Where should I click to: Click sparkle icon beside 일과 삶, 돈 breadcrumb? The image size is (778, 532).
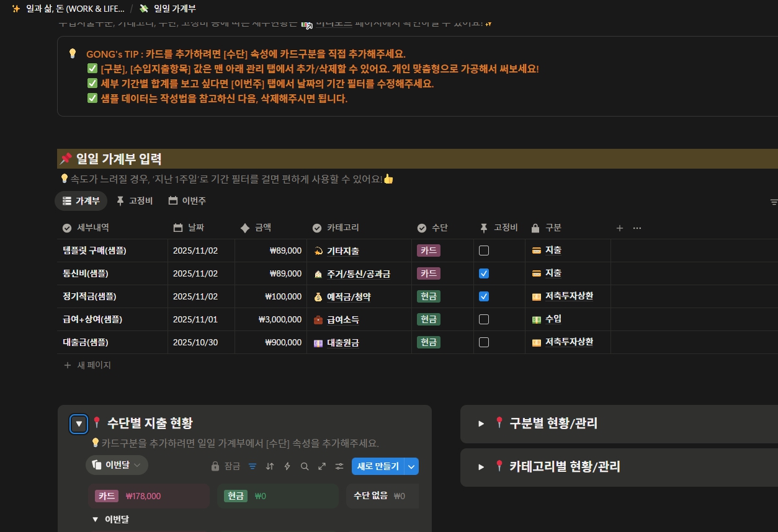click(x=16, y=9)
